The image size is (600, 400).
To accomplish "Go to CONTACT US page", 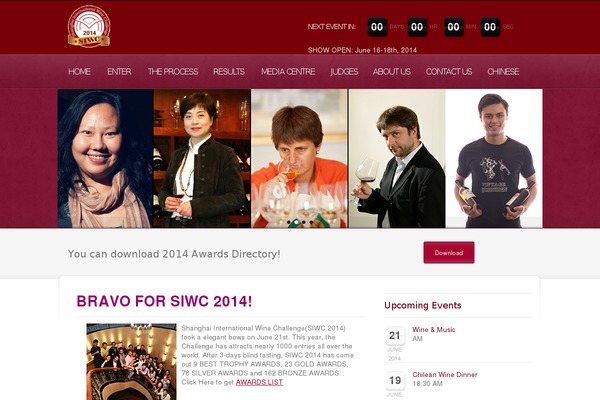I will pyautogui.click(x=449, y=72).
